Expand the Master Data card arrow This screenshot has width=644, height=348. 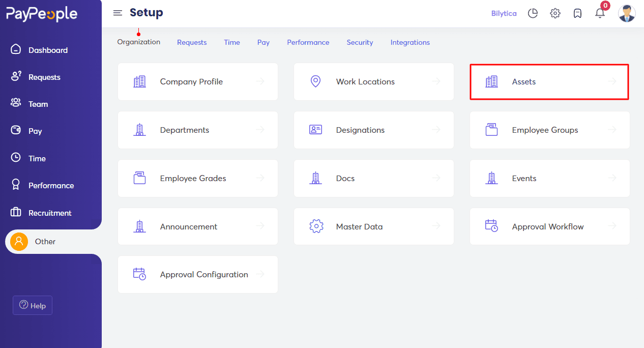[436, 226]
